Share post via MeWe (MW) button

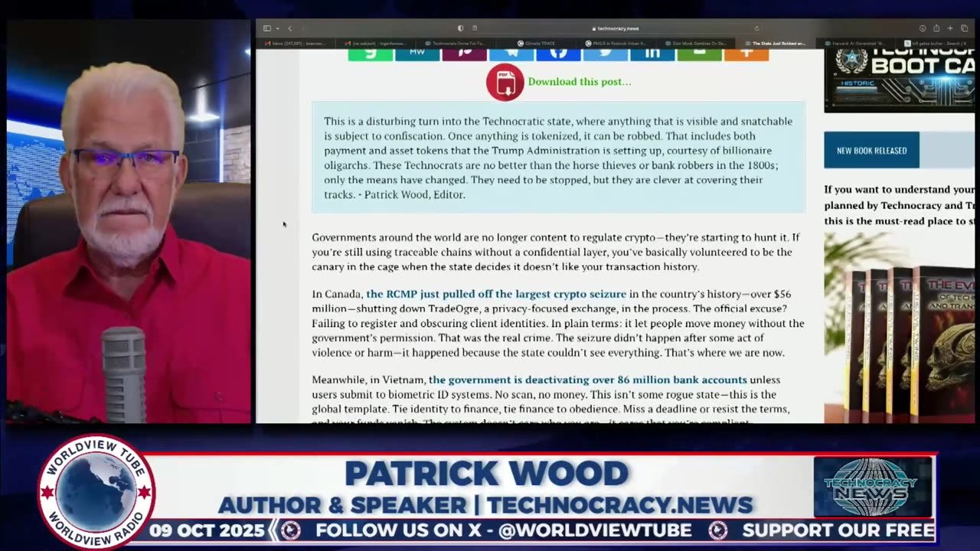pyautogui.click(x=417, y=54)
